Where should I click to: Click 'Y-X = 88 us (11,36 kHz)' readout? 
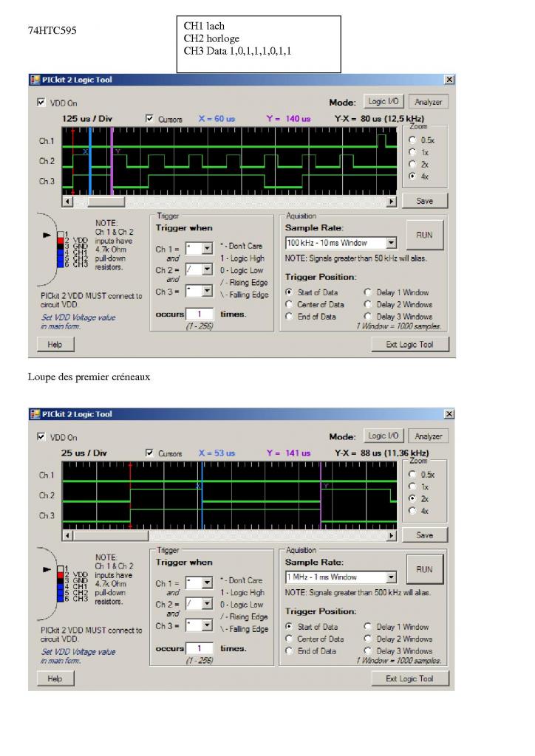(x=381, y=453)
